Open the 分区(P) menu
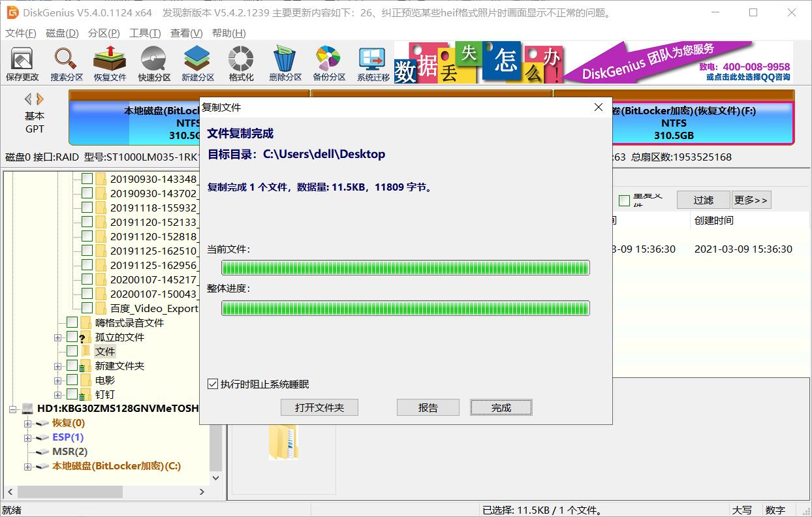The width and height of the screenshot is (812, 517). click(x=104, y=33)
